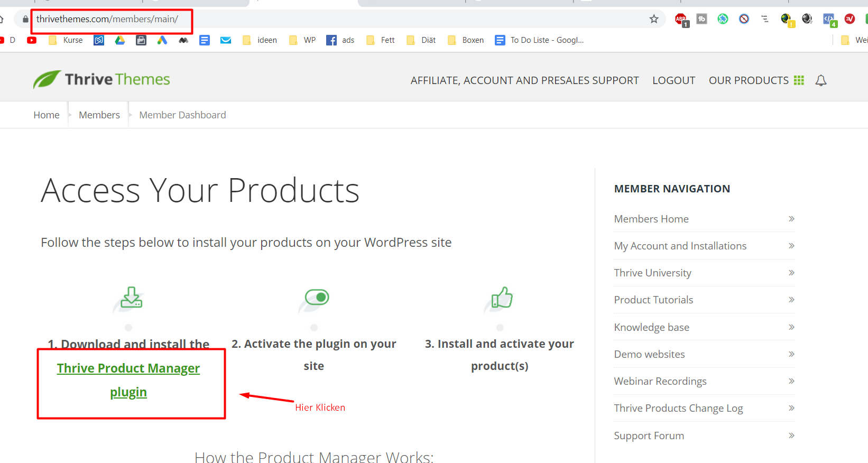Open the Thrive Product Manager plugin link
This screenshot has width=868, height=463.
[128, 380]
